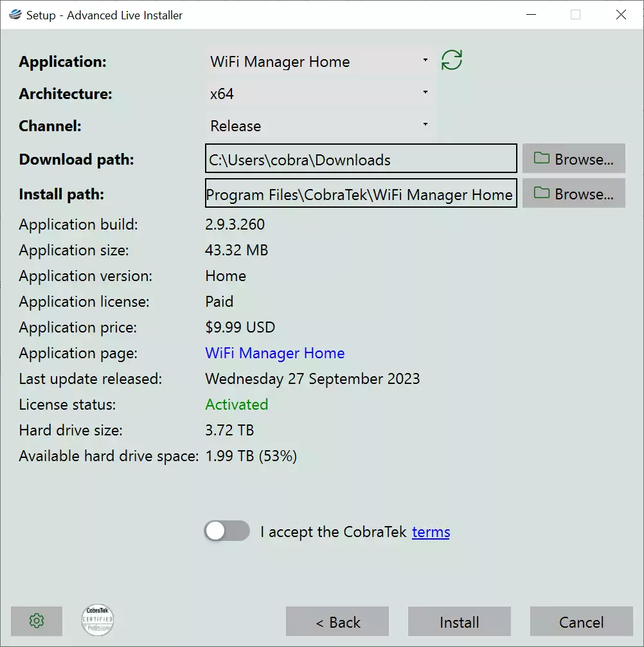Viewport: 644px width, 647px height.
Task: Click the Application version value Home
Action: click(226, 276)
